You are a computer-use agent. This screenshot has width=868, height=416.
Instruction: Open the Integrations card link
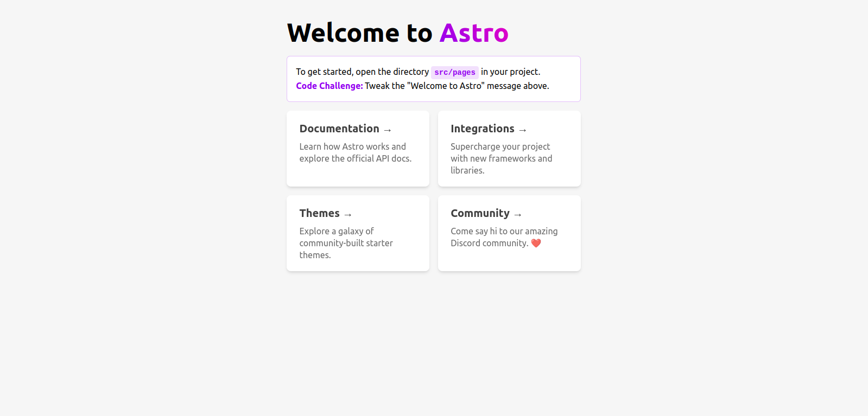pyautogui.click(x=509, y=149)
